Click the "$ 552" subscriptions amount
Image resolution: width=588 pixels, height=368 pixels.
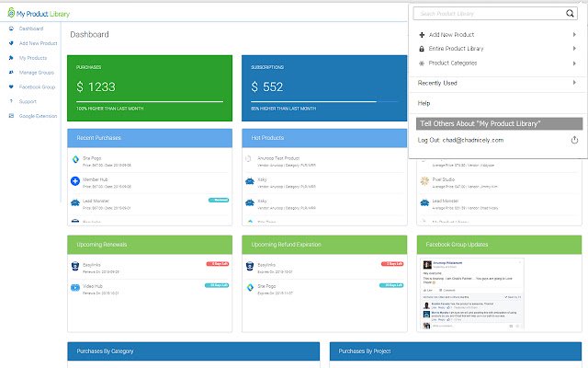[267, 86]
